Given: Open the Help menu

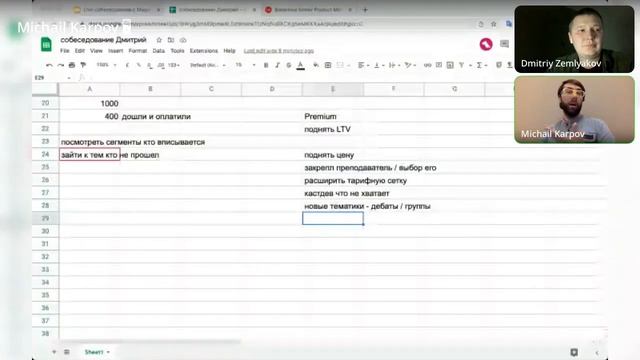Looking at the screenshot, I should coord(229,51).
